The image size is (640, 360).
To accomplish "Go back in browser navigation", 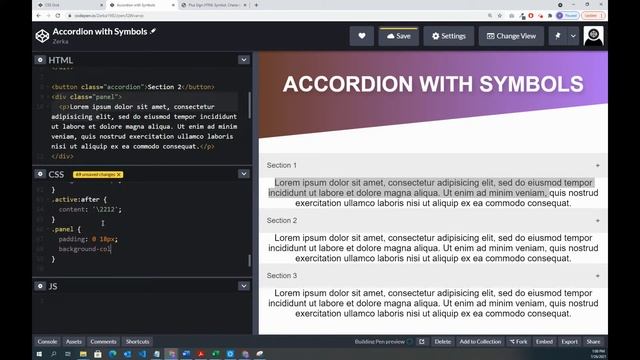I will click(x=39, y=16).
